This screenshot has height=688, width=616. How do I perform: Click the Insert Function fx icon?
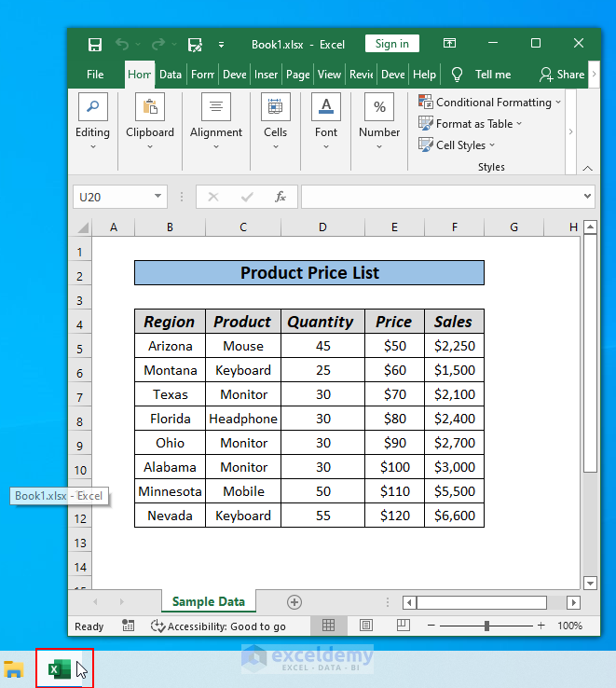pyautogui.click(x=281, y=197)
